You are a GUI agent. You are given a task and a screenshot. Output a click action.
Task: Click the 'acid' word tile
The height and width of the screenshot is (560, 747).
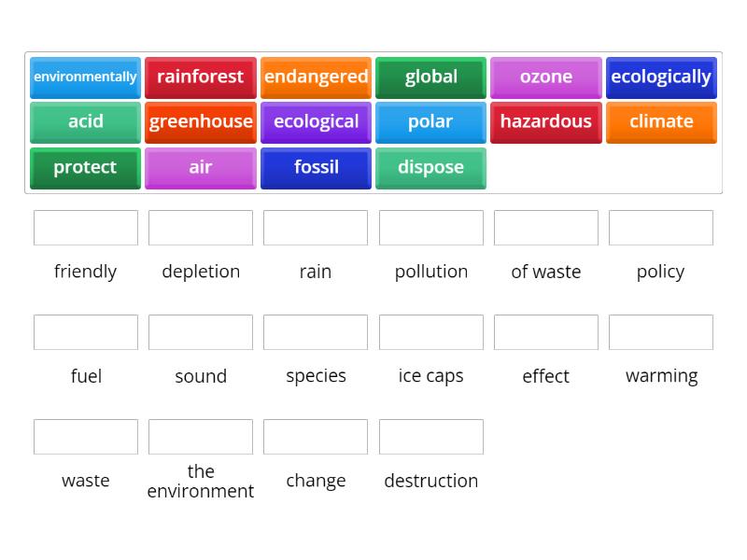[85, 122]
